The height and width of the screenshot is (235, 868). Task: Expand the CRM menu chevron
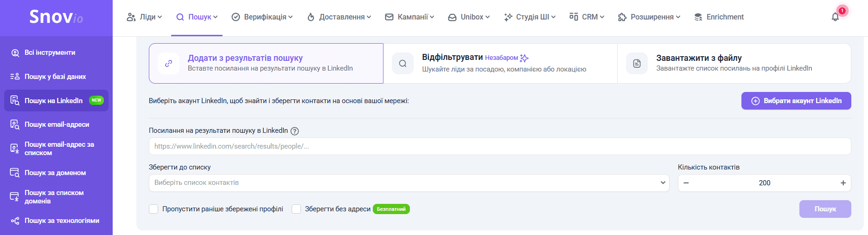click(602, 17)
